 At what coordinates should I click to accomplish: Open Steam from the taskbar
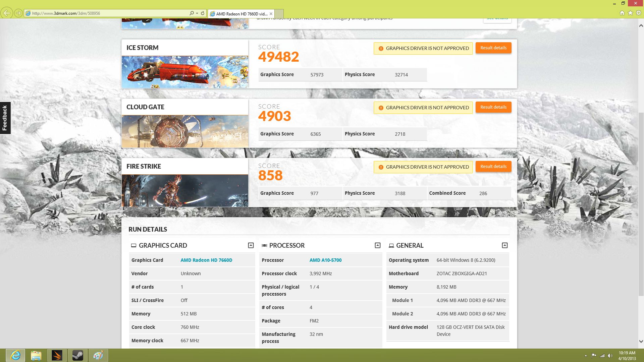click(78, 355)
